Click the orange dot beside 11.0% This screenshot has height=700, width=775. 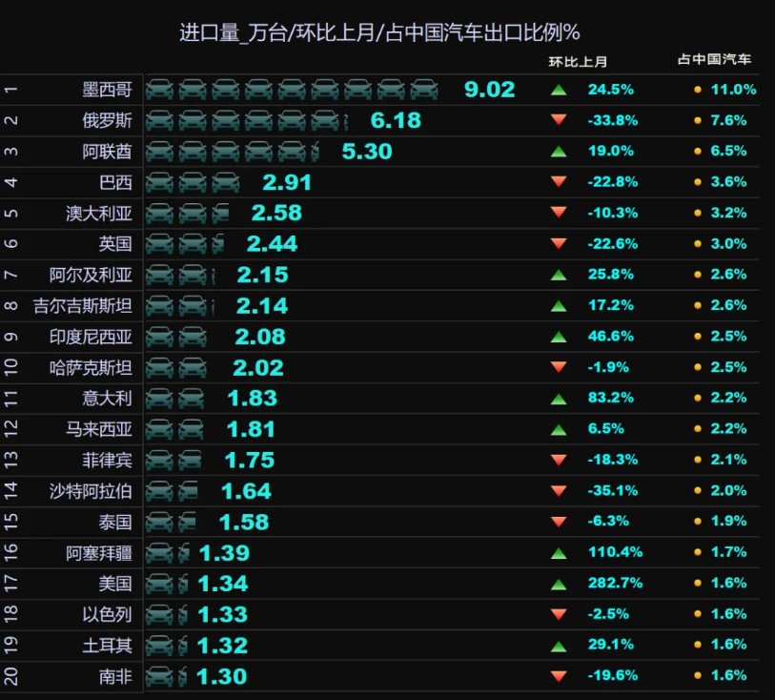(x=698, y=90)
